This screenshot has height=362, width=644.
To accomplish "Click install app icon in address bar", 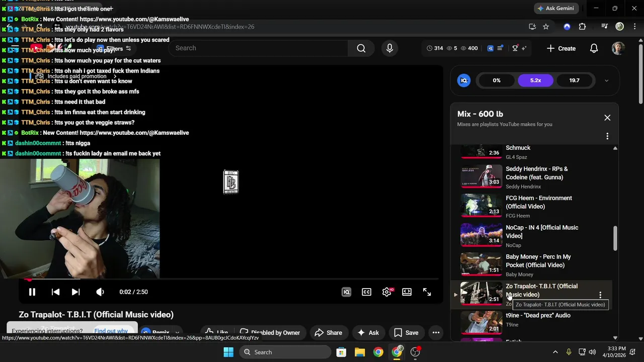I will pos(532,27).
